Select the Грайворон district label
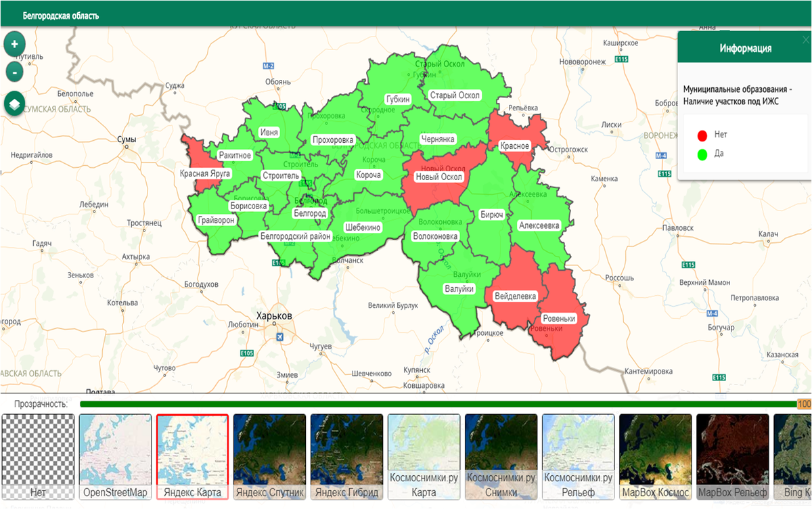812x509 pixels. 217,221
